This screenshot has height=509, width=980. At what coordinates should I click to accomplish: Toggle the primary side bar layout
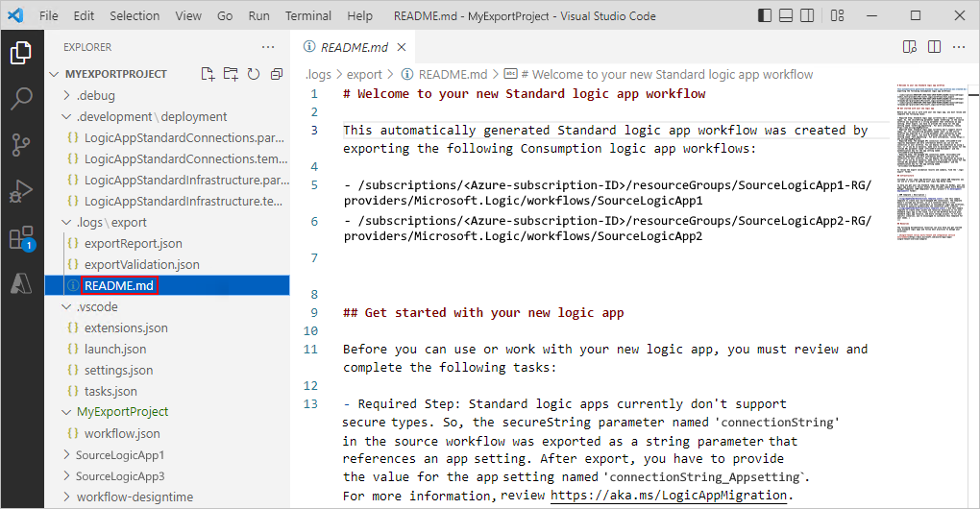tap(765, 15)
